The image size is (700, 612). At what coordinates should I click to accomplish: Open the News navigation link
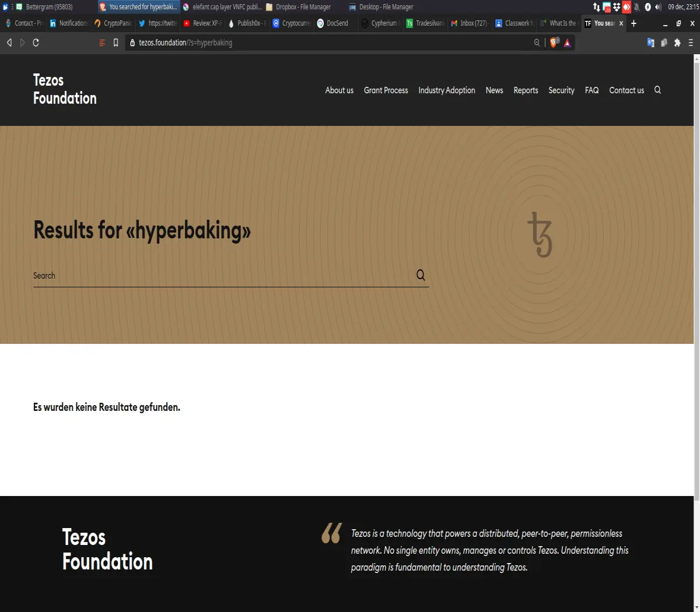click(x=494, y=90)
